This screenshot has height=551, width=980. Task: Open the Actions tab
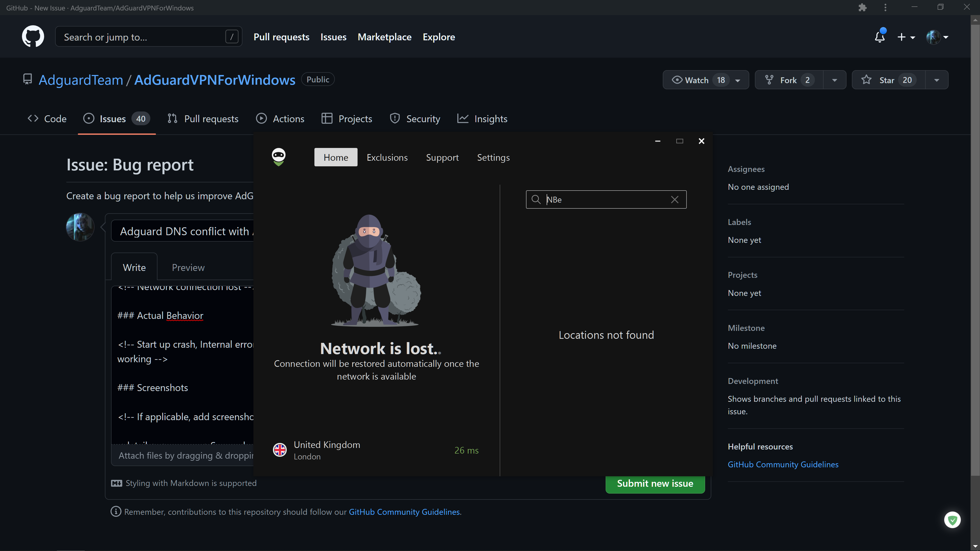pos(280,119)
